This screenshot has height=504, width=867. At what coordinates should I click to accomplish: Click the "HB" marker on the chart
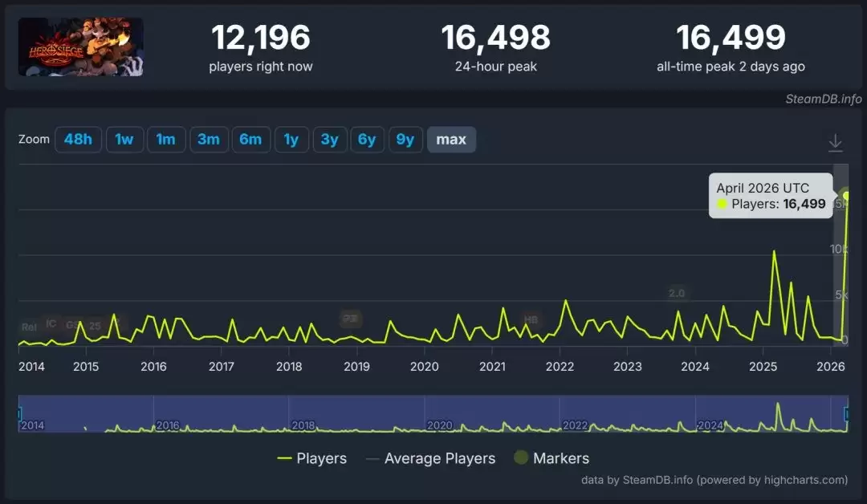tap(531, 319)
